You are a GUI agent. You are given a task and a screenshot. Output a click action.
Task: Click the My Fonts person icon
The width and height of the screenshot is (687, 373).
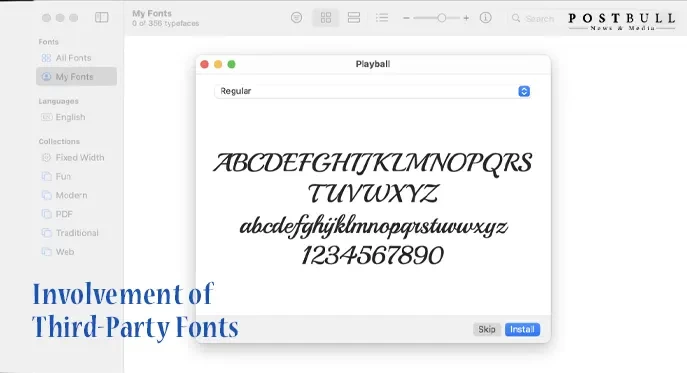(46, 77)
